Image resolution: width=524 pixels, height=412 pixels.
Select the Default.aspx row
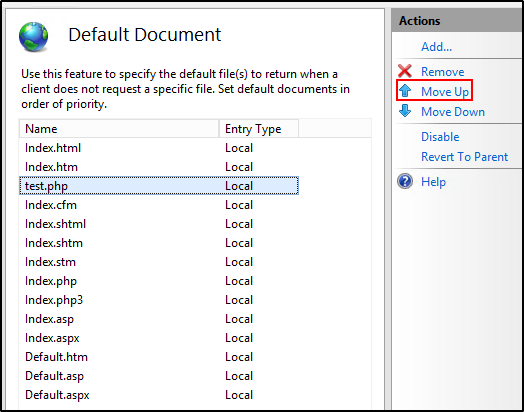(159, 395)
